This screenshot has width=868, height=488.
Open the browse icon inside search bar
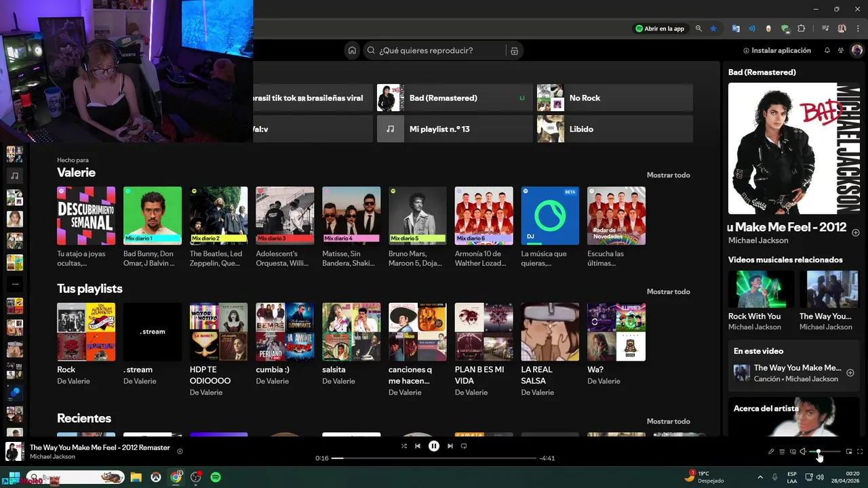(x=514, y=51)
